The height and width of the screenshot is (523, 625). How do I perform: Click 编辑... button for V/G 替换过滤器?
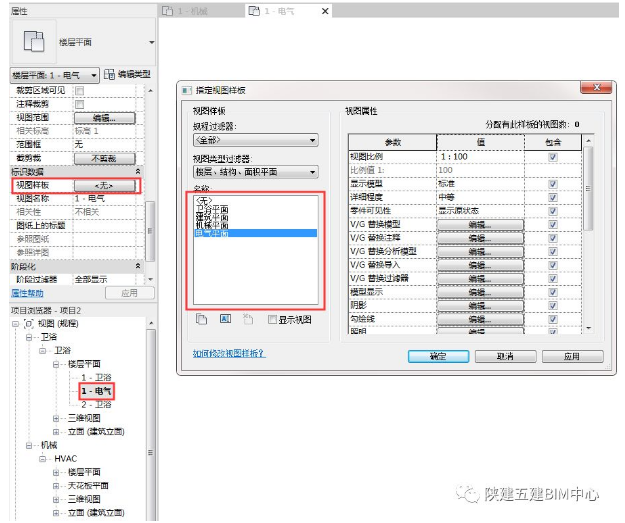[480, 279]
